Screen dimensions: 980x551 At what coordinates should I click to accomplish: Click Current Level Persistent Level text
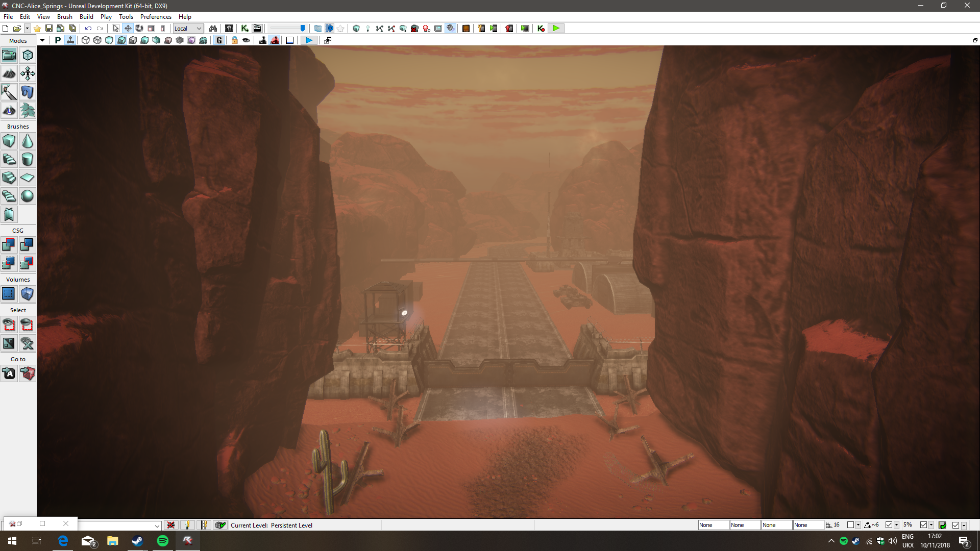(x=271, y=525)
